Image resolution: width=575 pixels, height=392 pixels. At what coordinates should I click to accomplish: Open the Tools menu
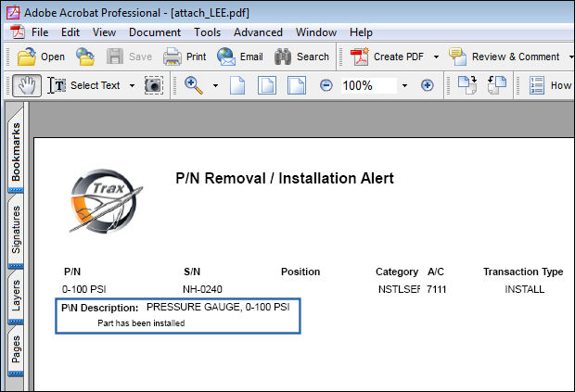tap(207, 32)
